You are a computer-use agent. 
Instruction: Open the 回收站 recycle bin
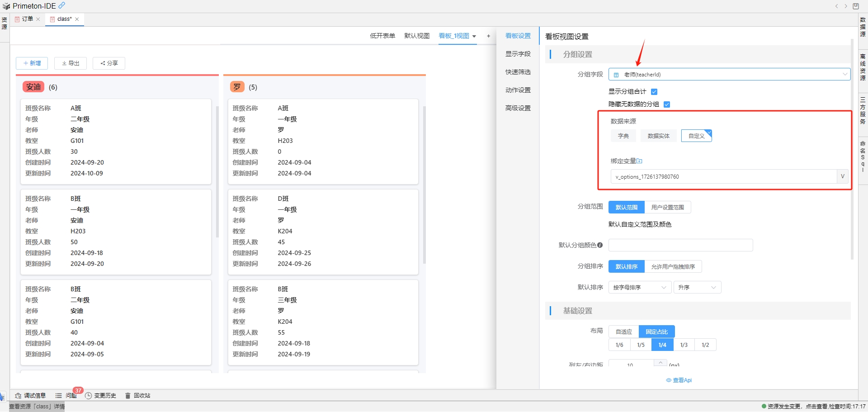tap(138, 396)
